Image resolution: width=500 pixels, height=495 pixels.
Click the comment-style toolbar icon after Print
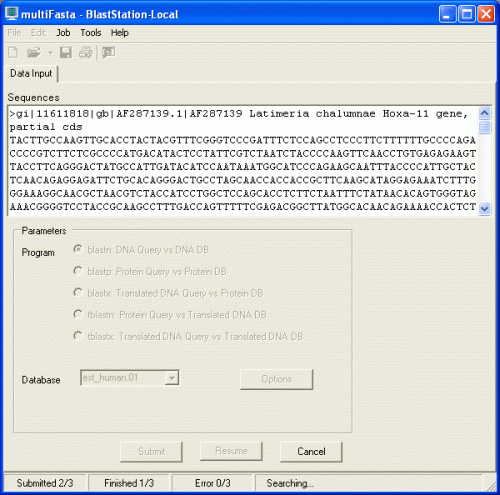tap(108, 52)
